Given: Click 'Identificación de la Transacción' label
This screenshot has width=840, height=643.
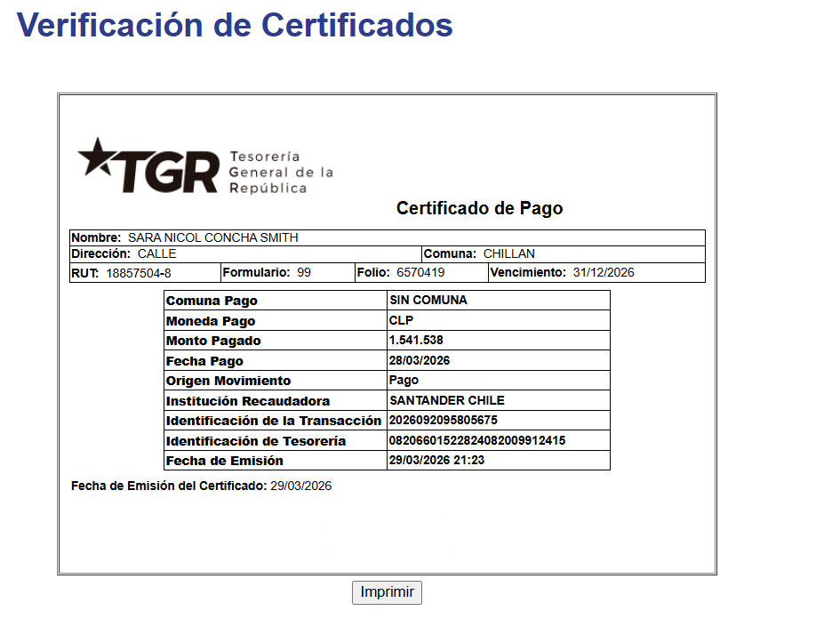Looking at the screenshot, I should [273, 421].
